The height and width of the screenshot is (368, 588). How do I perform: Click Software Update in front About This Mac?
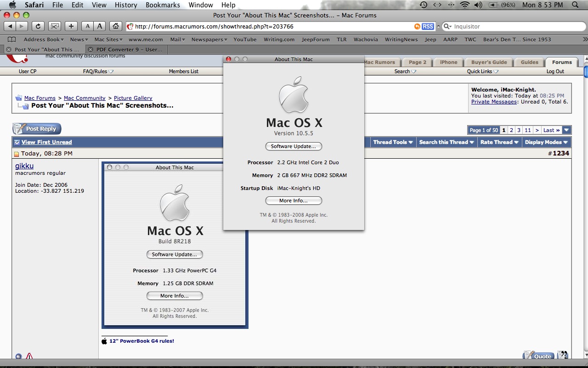pyautogui.click(x=294, y=146)
